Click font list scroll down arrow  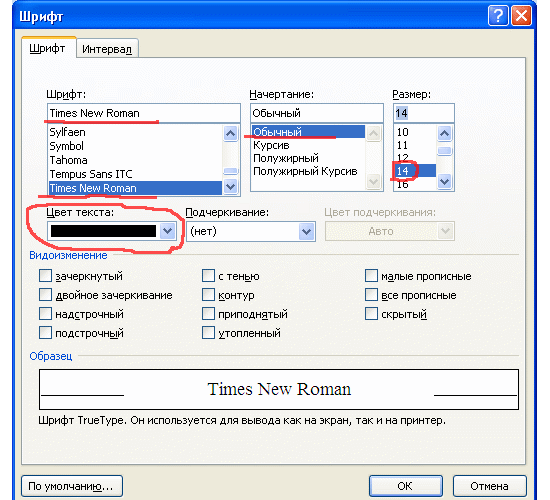click(230, 187)
